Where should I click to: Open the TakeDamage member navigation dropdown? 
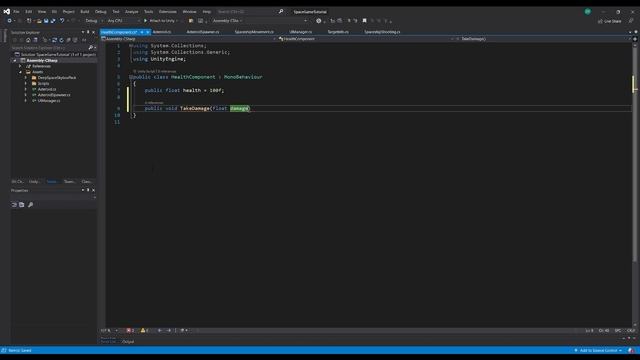(x=543, y=39)
